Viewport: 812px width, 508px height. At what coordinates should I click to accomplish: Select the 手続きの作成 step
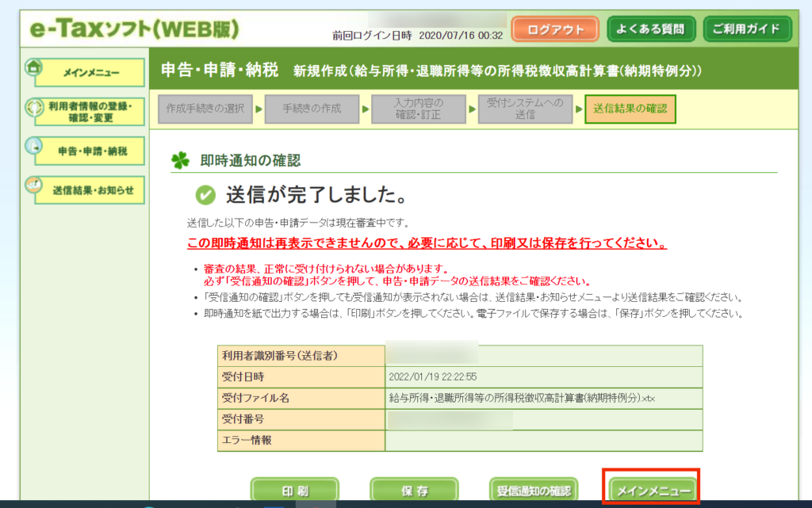coord(311,109)
